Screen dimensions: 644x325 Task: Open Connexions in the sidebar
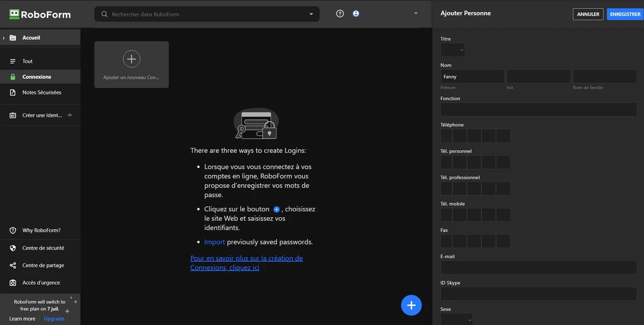click(40, 77)
